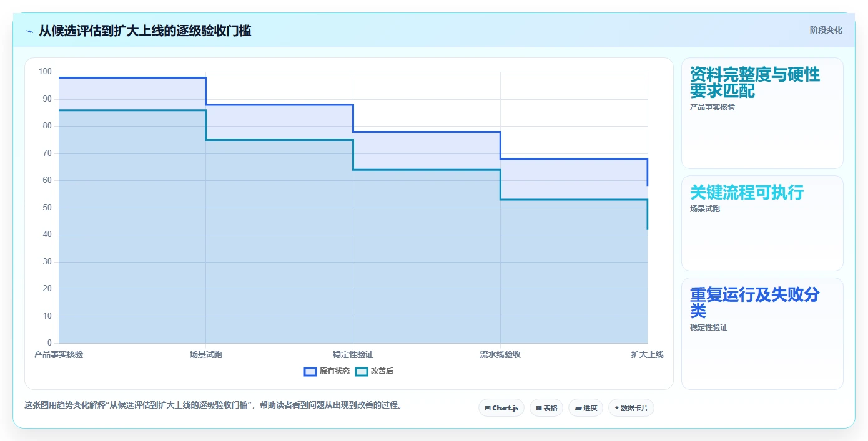This screenshot has height=441, width=868.
Task: Click the icon inside the 进度 tag
Action: 578,409
